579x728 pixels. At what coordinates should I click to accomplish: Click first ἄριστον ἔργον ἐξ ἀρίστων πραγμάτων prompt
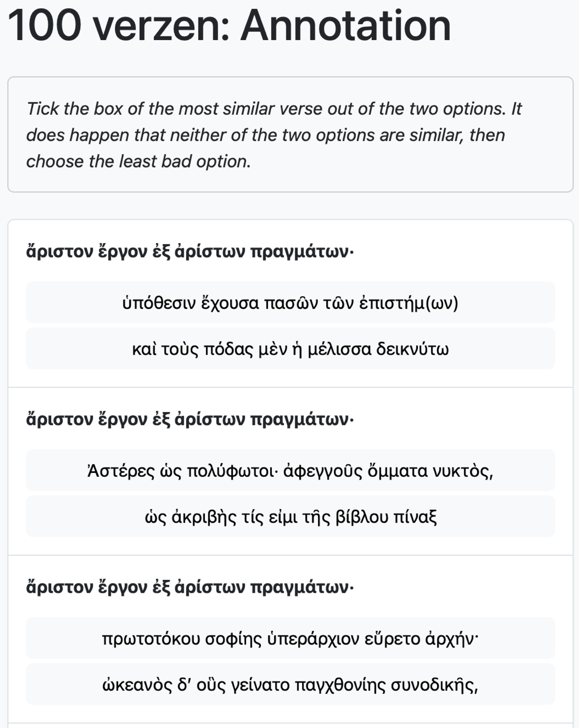(x=190, y=251)
